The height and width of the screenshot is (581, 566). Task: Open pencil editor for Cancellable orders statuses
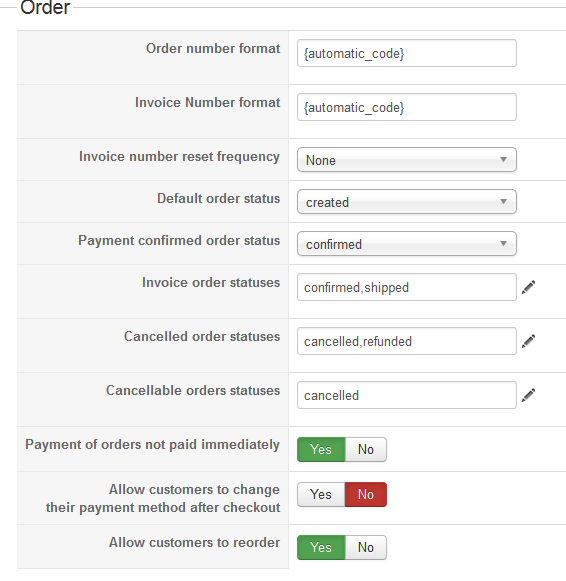[x=529, y=395]
